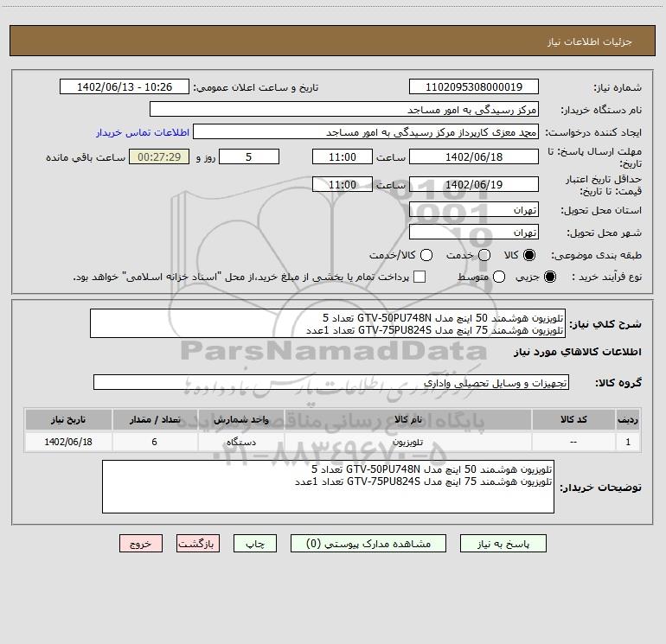Click response deadline time 11:00 field

(343, 156)
